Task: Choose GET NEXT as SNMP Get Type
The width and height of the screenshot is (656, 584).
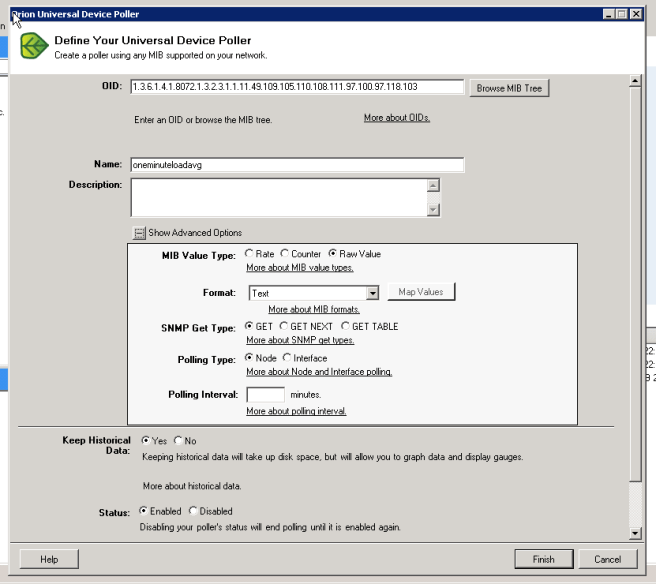Action: pos(284,326)
